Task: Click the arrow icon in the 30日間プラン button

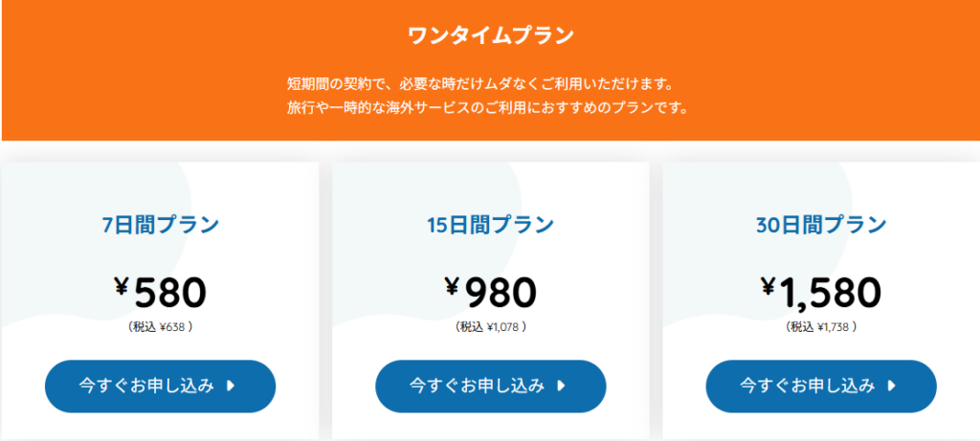Action: point(892,386)
